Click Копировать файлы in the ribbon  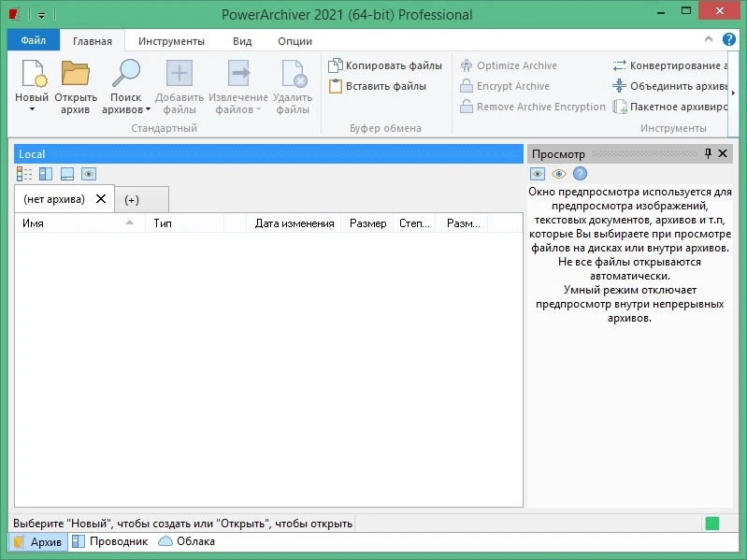point(385,65)
